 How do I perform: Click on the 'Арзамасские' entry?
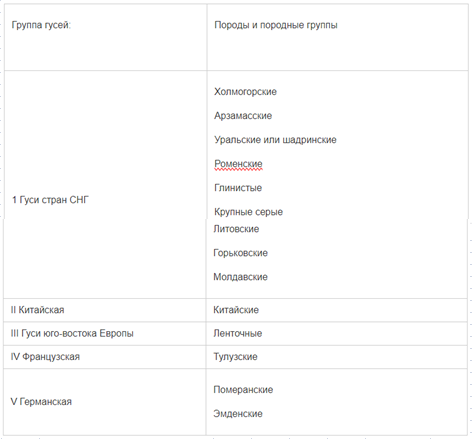click(x=243, y=116)
